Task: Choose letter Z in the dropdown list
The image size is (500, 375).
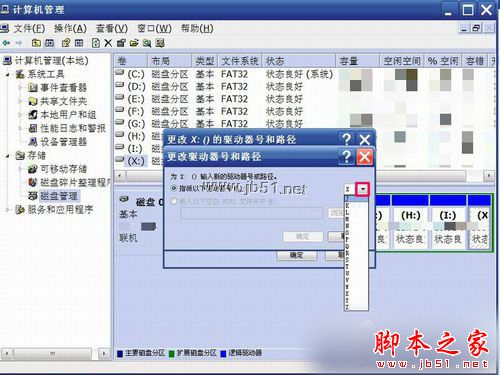Action: pos(356,307)
